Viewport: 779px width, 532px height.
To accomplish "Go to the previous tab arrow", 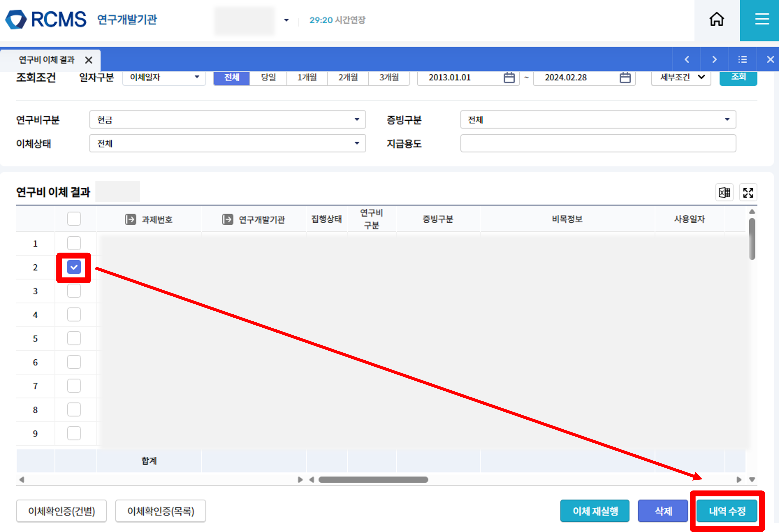I will 687,60.
